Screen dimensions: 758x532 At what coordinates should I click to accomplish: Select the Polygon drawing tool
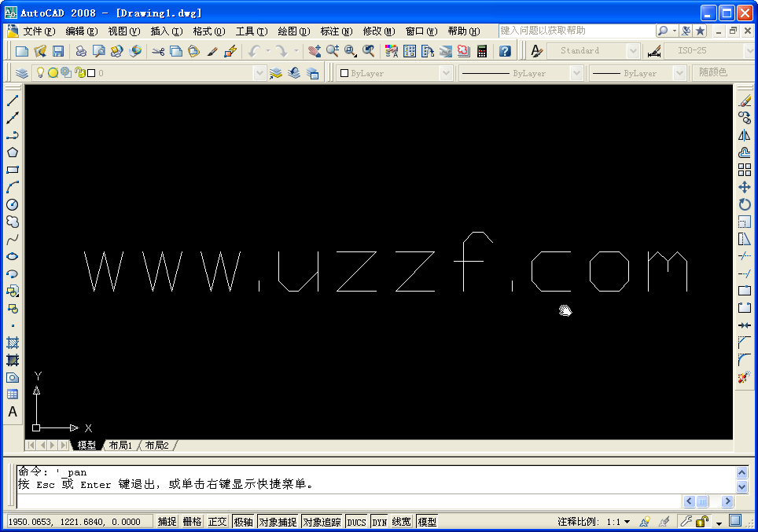[x=11, y=152]
